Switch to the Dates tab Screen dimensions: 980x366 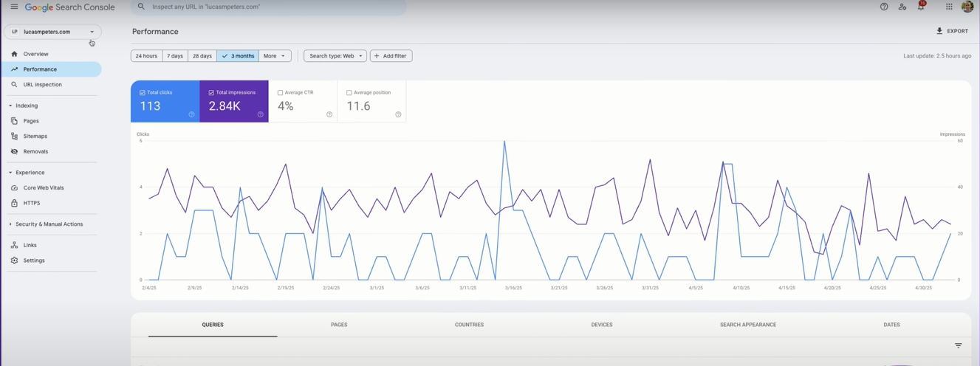(x=891, y=325)
